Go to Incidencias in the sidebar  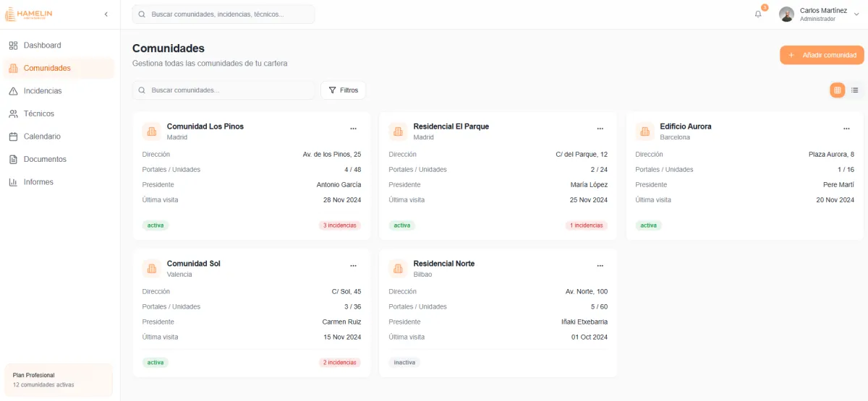point(42,91)
